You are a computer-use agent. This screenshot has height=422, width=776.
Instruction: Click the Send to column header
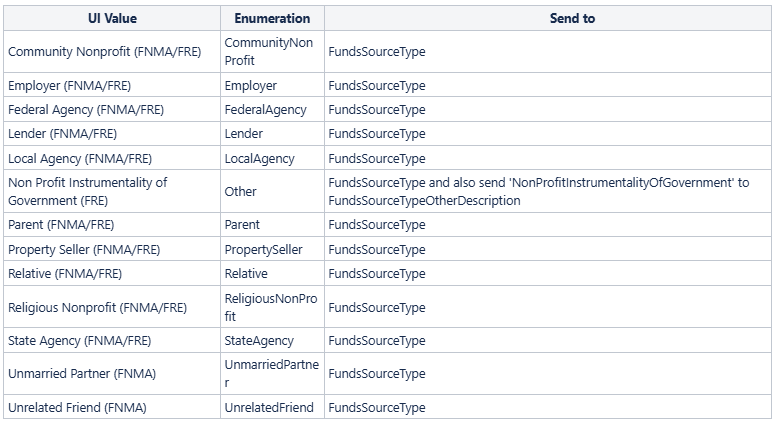[548, 18]
